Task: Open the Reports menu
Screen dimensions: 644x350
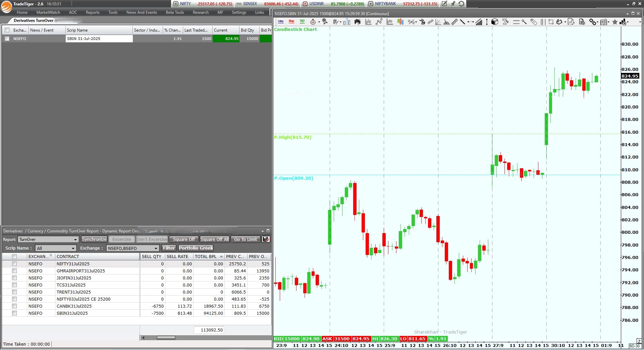Action: click(x=93, y=12)
